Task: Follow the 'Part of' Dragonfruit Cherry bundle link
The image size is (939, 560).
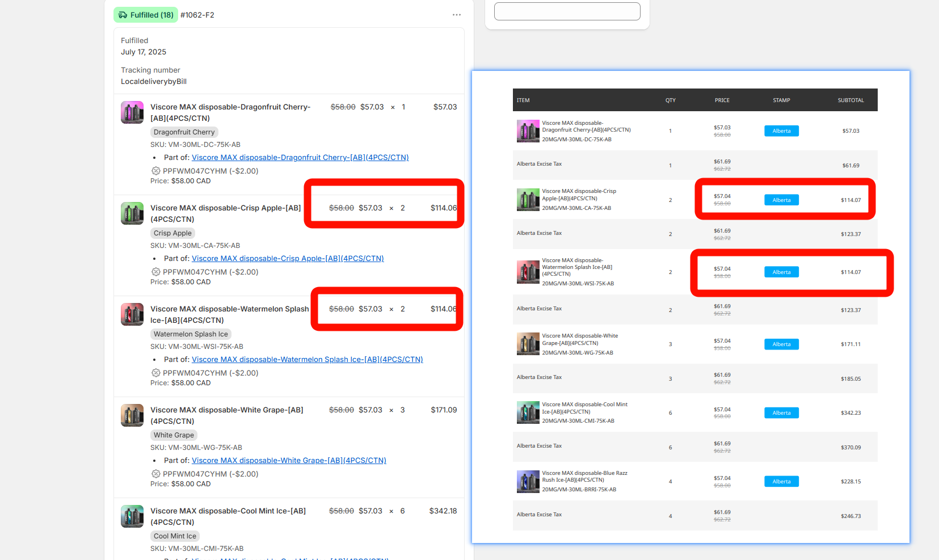Action: 300,157
